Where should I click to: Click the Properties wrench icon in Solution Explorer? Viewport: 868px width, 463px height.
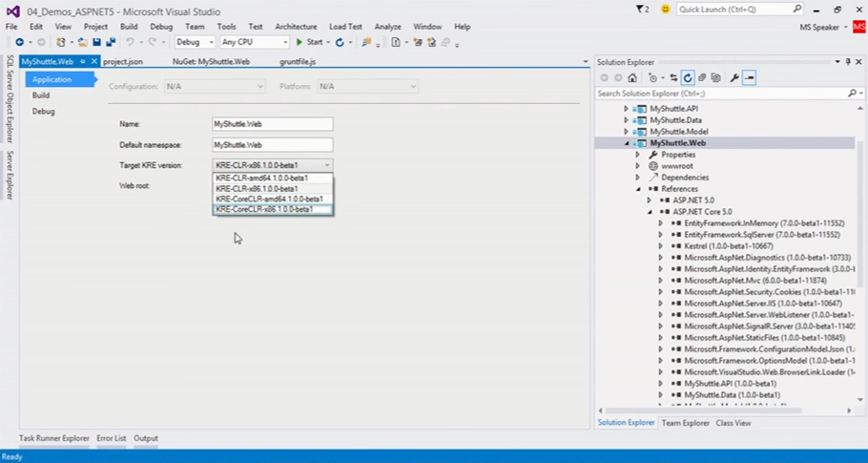pyautogui.click(x=734, y=78)
